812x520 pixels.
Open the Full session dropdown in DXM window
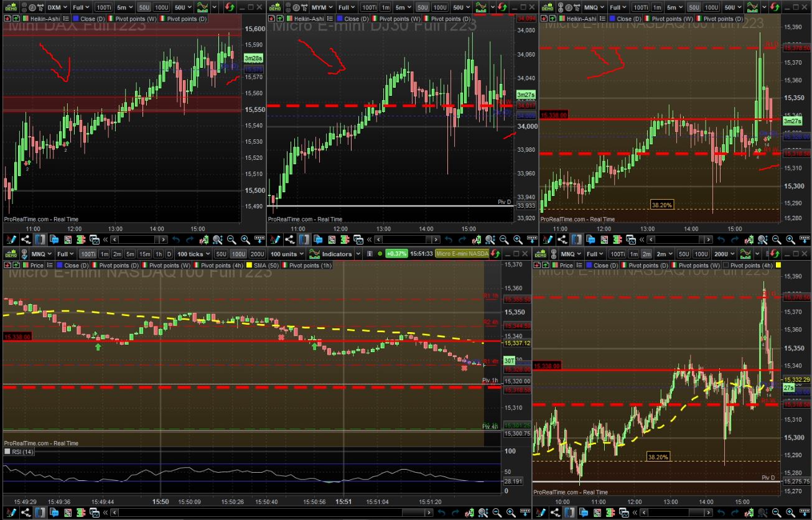click(x=81, y=7)
